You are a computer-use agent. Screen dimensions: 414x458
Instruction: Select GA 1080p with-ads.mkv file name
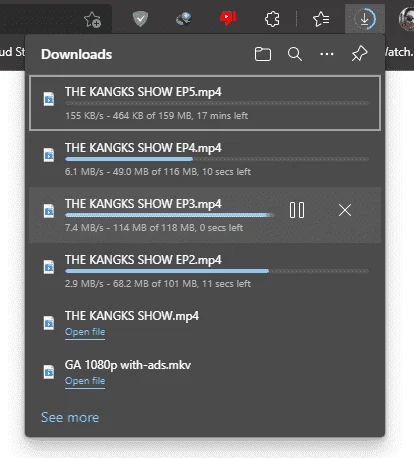coord(128,365)
